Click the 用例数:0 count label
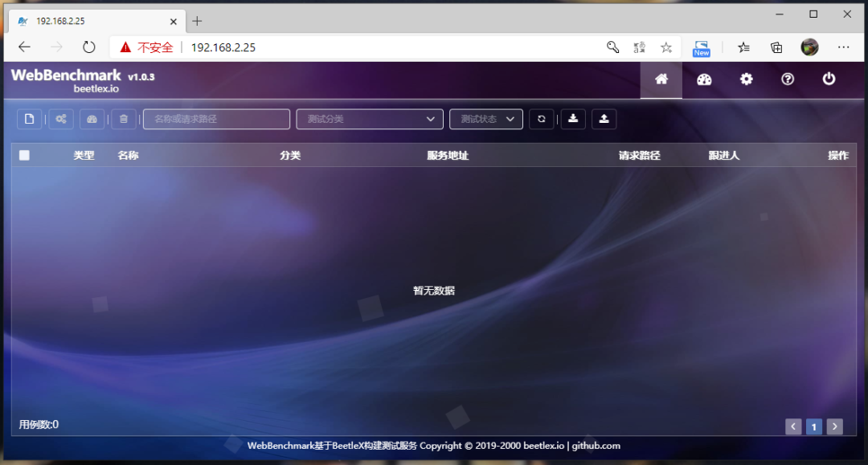This screenshot has height=465, width=868. click(x=39, y=425)
